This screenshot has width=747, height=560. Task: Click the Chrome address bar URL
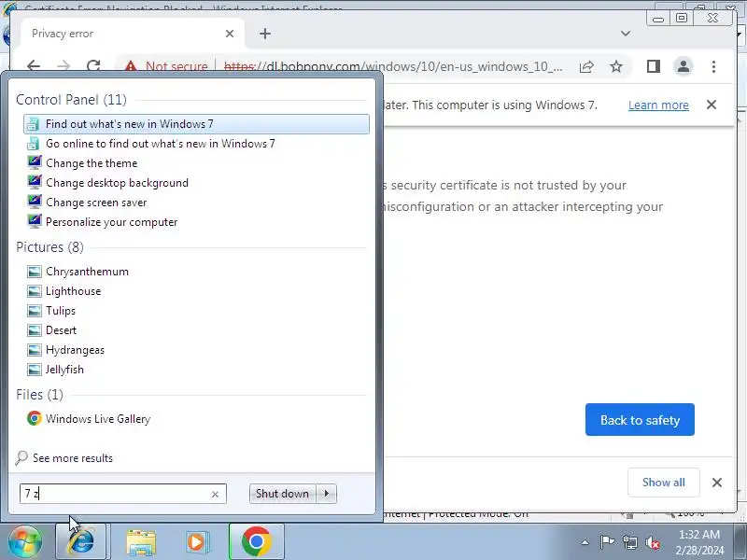393,66
